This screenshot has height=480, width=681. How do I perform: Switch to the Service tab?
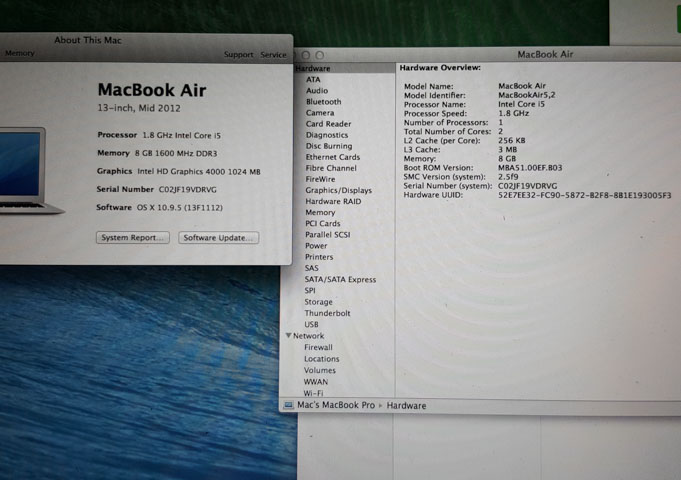pyautogui.click(x=273, y=55)
